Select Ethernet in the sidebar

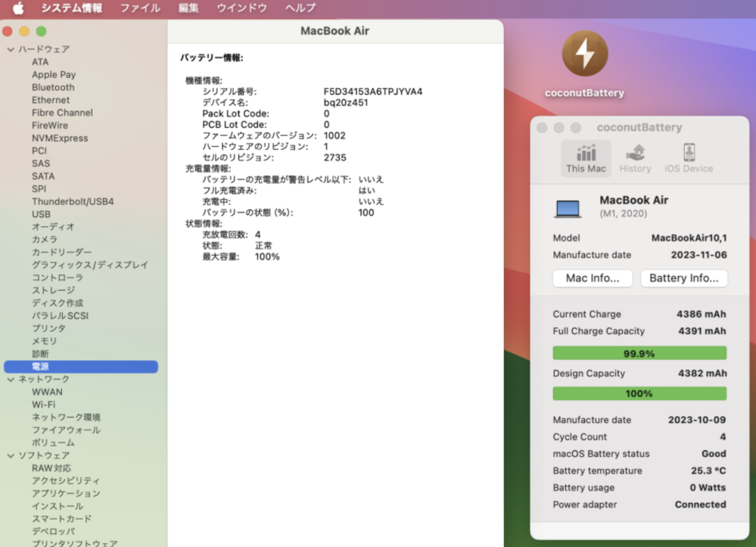pos(51,100)
